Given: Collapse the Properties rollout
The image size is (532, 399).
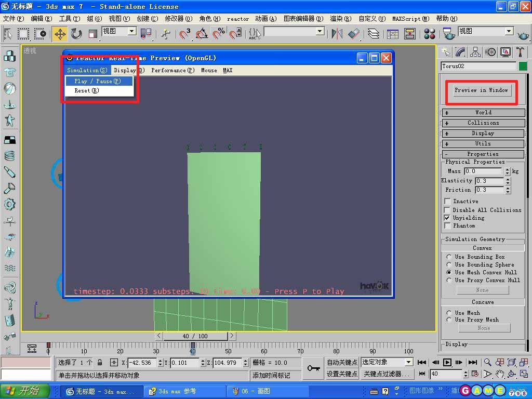Looking at the screenshot, I should click(x=484, y=154).
